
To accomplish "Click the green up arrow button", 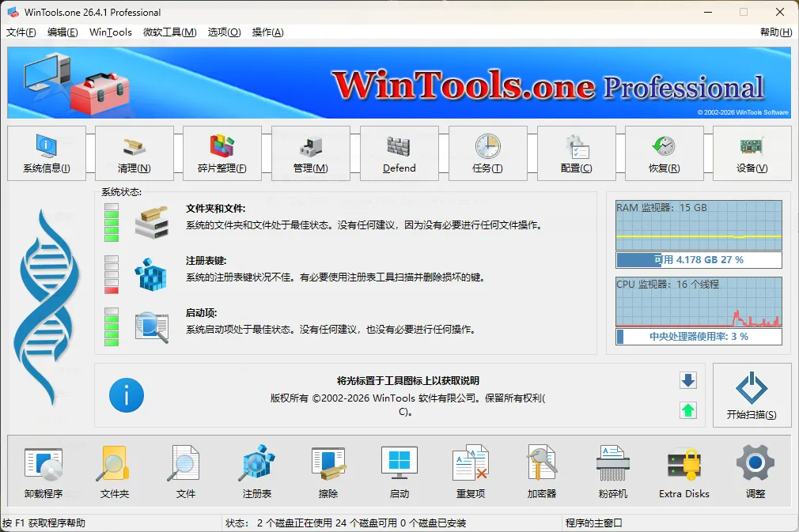I will tap(687, 410).
